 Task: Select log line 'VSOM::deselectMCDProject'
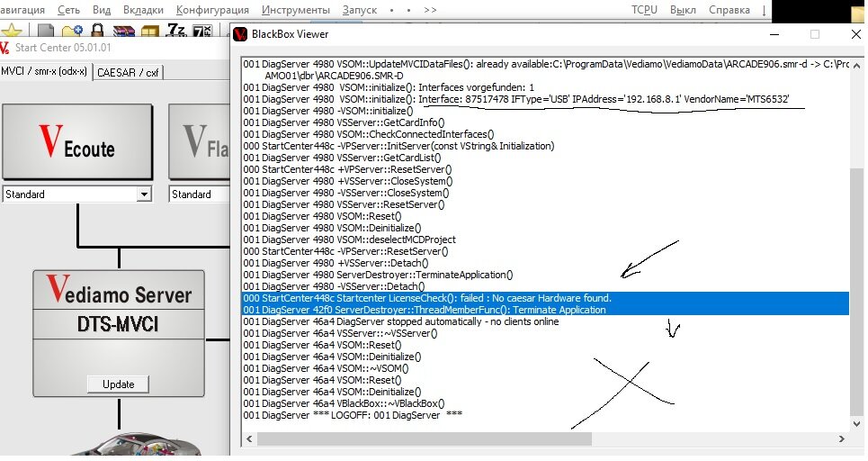point(545,240)
